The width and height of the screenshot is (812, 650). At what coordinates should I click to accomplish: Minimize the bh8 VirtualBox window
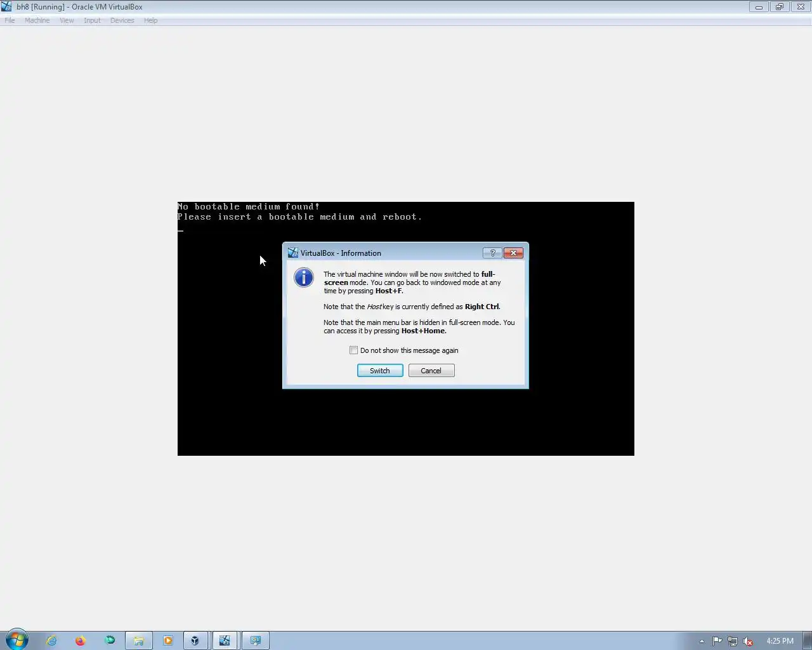(759, 7)
